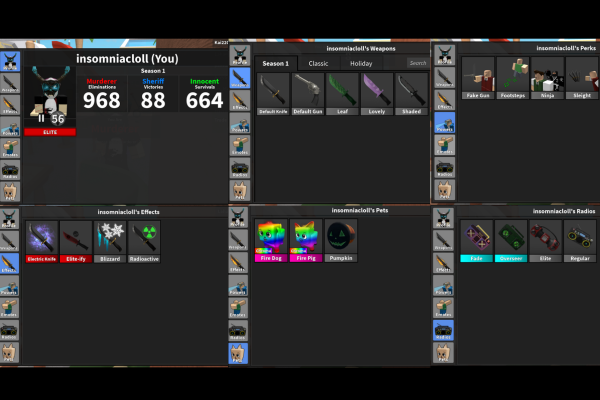Image resolution: width=600 pixels, height=400 pixels.
Task: Click the 'insomniacloll (You)' profile title
Action: click(x=127, y=59)
